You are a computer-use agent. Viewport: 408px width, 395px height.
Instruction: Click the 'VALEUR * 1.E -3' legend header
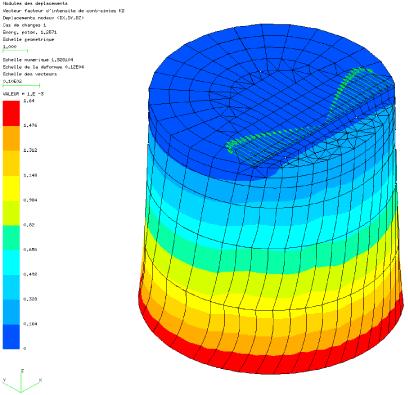point(23,94)
